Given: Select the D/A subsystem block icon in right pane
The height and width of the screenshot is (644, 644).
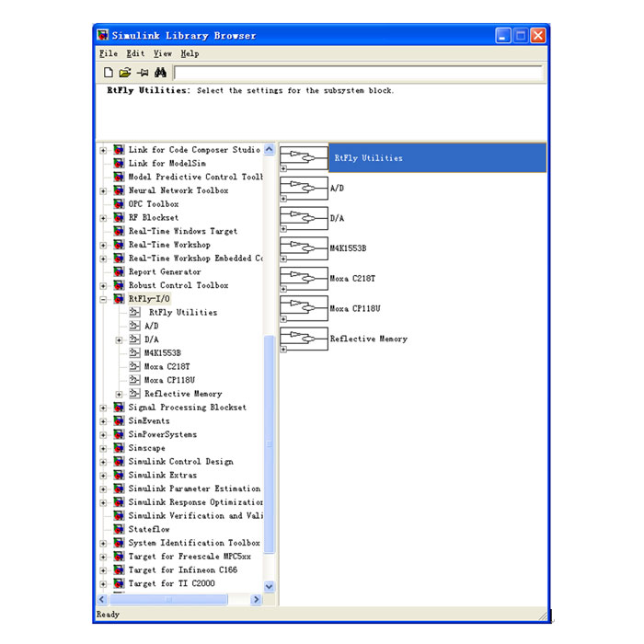Looking at the screenshot, I should 304,218.
